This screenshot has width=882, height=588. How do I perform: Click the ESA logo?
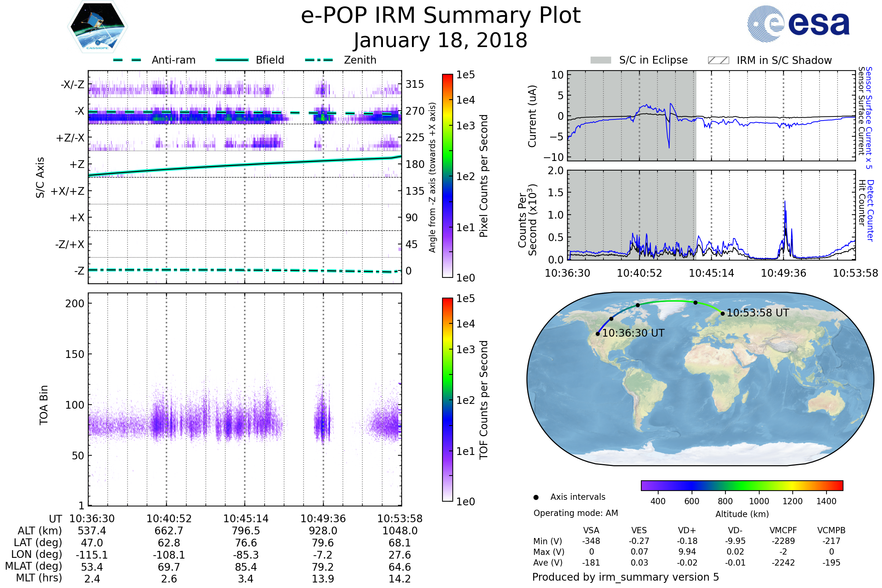(799, 24)
